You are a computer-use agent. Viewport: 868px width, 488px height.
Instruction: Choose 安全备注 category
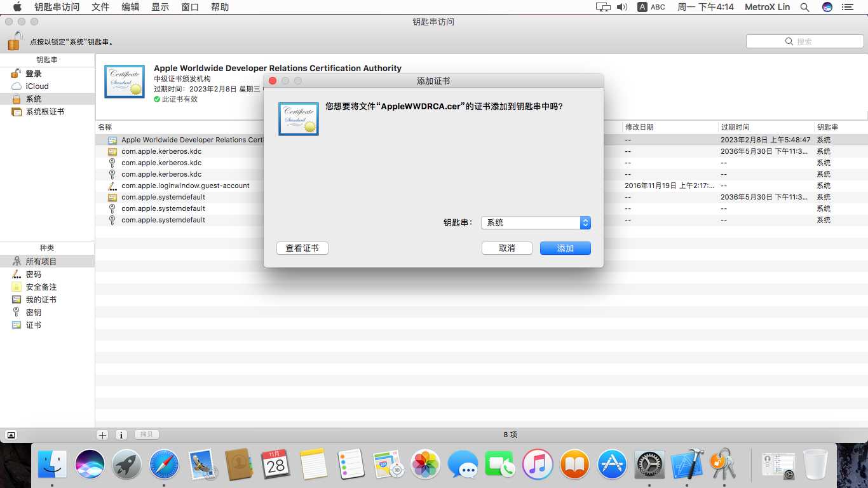(x=48, y=287)
